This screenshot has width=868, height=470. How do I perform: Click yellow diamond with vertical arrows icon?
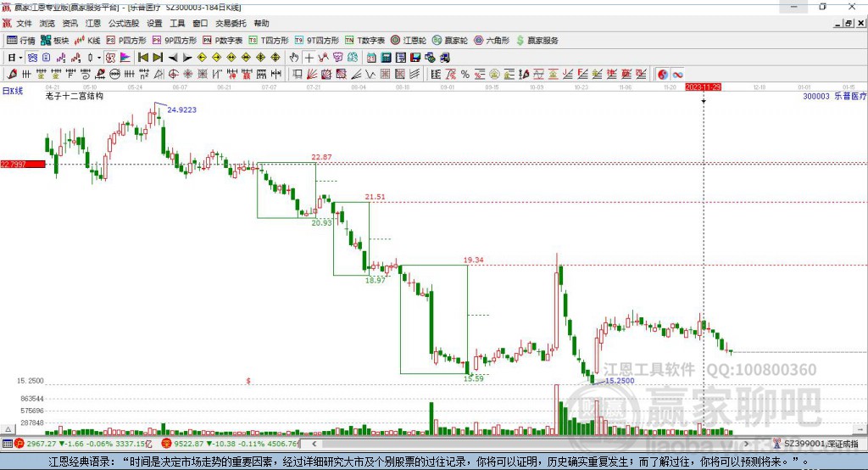coord(275,58)
